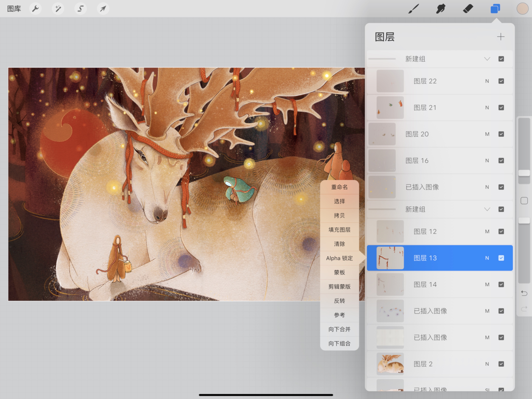
Task: Collapse the second 新建组 group chevron
Action: pyautogui.click(x=487, y=209)
